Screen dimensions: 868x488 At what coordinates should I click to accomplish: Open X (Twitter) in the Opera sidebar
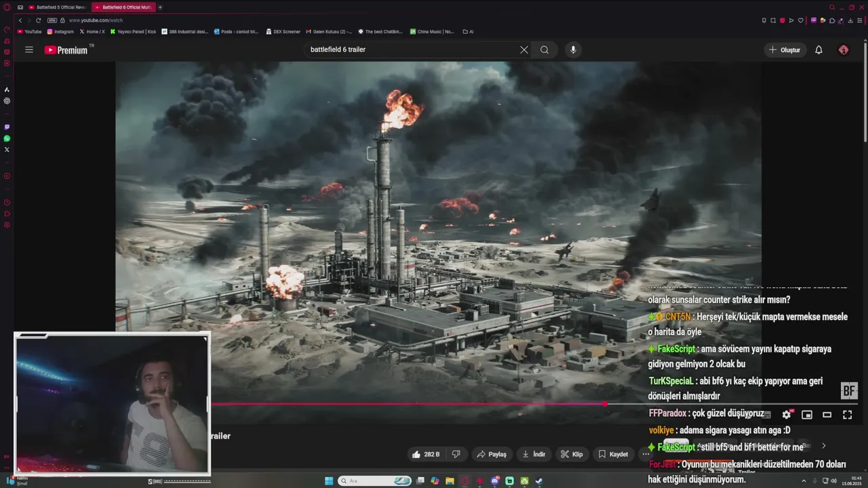7,149
